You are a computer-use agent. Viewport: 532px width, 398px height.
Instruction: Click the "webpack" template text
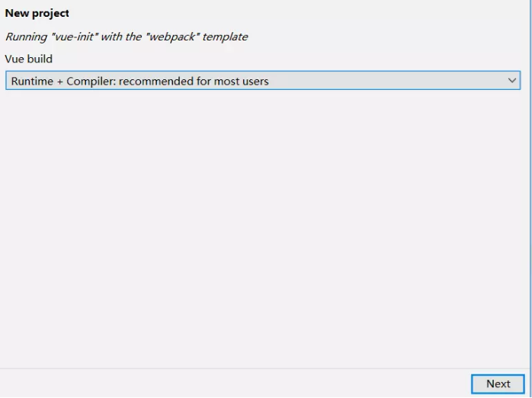171,37
